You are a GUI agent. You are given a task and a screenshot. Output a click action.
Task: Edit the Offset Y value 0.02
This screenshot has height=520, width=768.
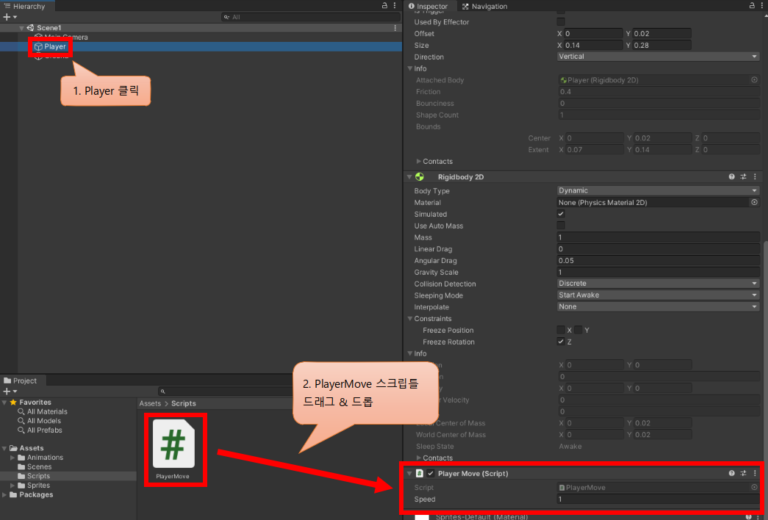click(x=662, y=33)
